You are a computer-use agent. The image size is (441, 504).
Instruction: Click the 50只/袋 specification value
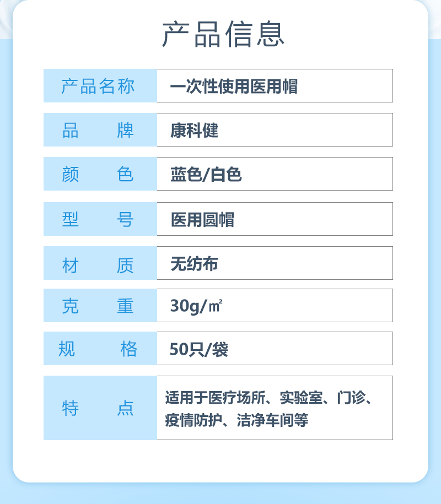(x=198, y=349)
